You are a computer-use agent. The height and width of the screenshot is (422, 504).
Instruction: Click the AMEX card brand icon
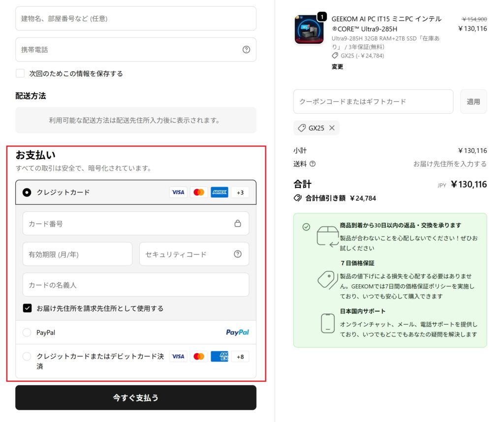click(219, 192)
